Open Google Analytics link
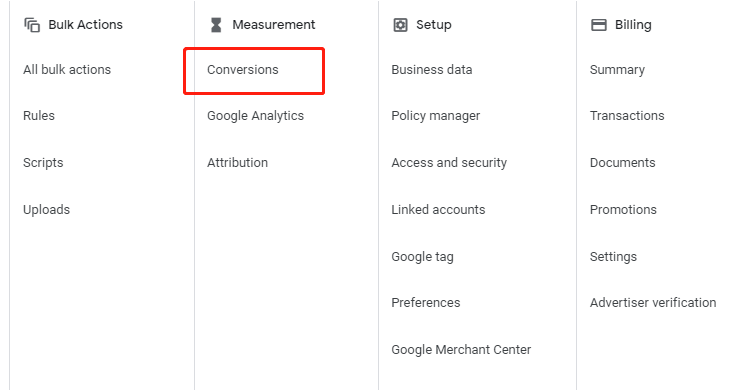This screenshot has height=390, width=748. (255, 116)
